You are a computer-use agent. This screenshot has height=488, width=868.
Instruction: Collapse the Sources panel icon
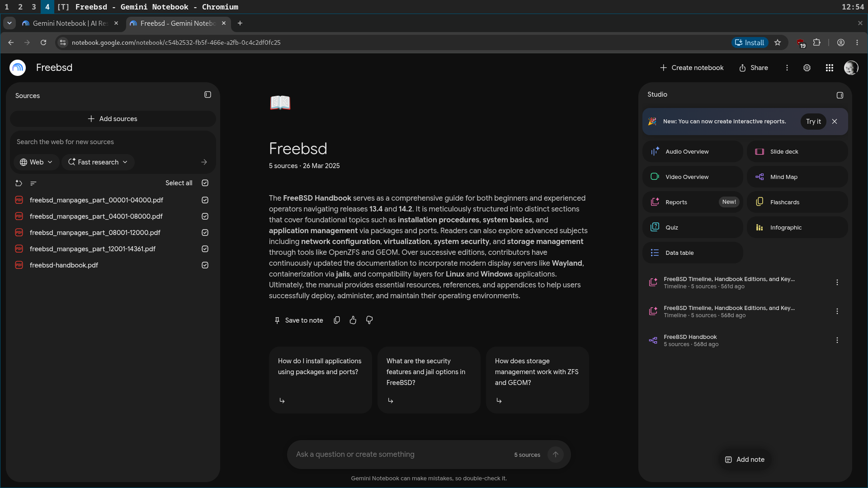208,95
